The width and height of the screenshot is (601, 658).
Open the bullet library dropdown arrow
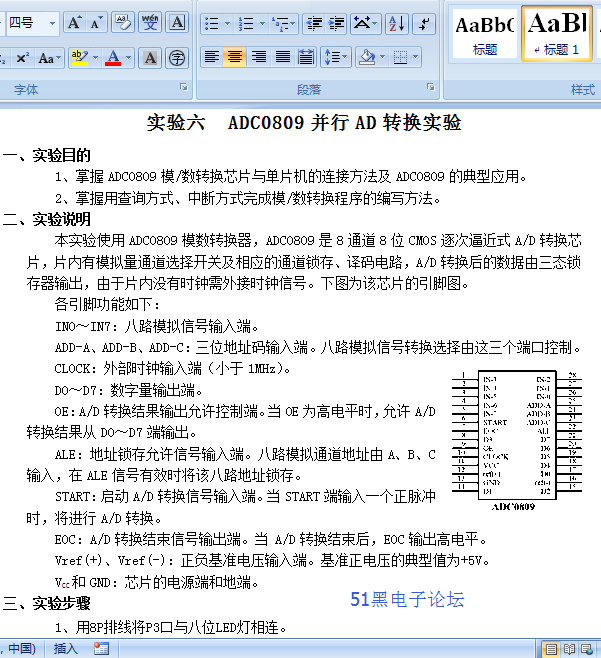pyautogui.click(x=227, y=24)
